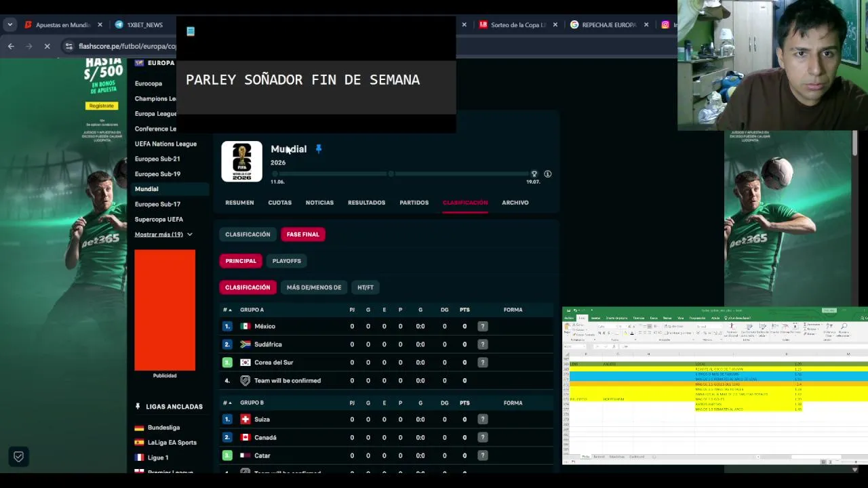The image size is (868, 488).
Task: Select the HT/FT table filter
Action: click(x=366, y=287)
